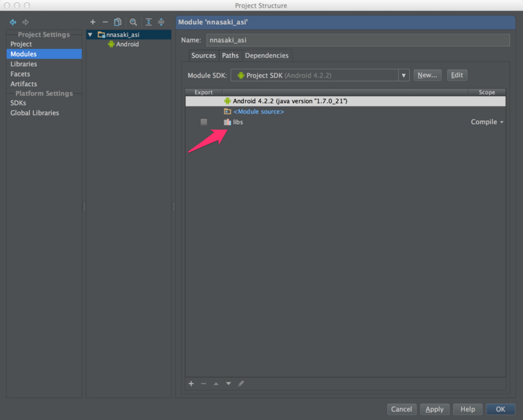523x420 pixels.
Task: Remove selected module with minus icon
Action: [105, 22]
